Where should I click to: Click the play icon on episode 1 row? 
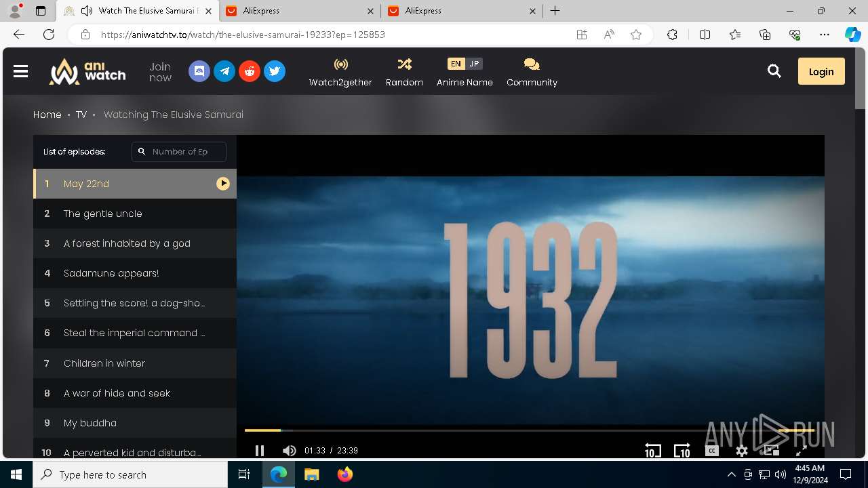click(223, 184)
